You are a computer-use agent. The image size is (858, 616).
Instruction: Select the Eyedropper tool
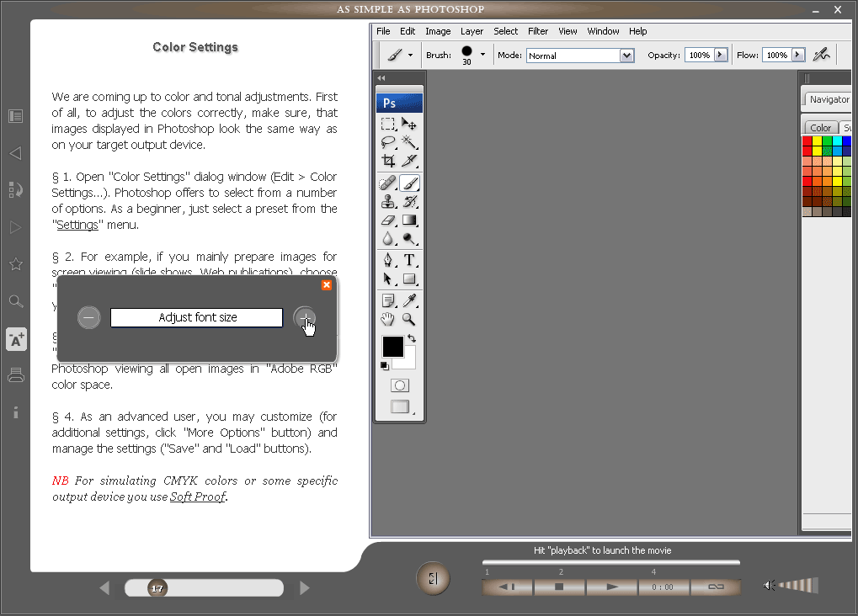(x=408, y=300)
